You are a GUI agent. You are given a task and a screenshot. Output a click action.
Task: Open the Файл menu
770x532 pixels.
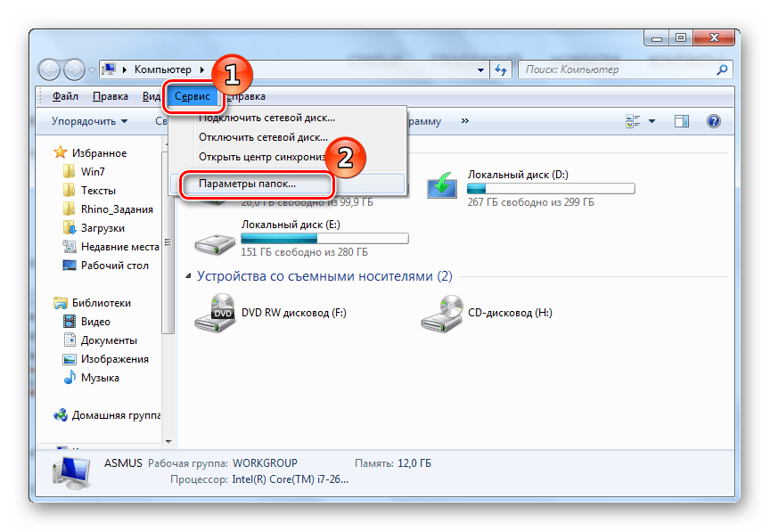pyautogui.click(x=65, y=96)
